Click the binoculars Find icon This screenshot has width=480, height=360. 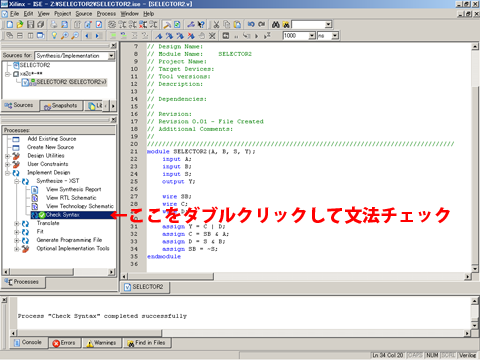click(276, 25)
